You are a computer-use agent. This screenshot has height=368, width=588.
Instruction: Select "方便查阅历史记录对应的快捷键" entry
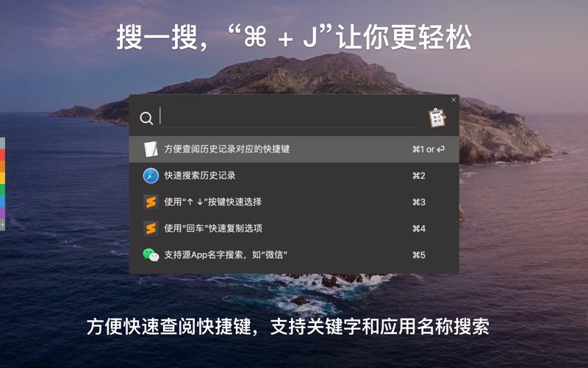(294, 149)
